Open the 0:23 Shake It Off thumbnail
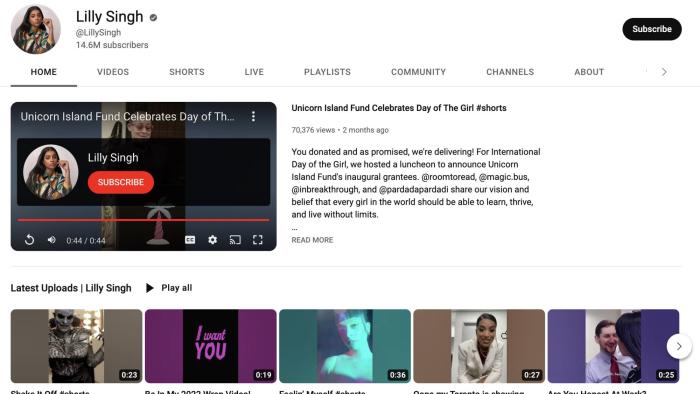The width and height of the screenshot is (700, 394). click(x=76, y=346)
